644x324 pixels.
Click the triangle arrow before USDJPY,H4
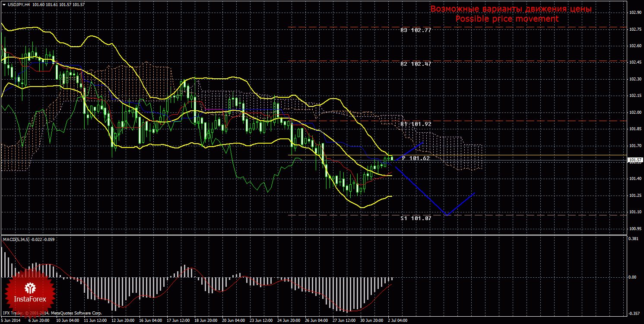click(3, 4)
